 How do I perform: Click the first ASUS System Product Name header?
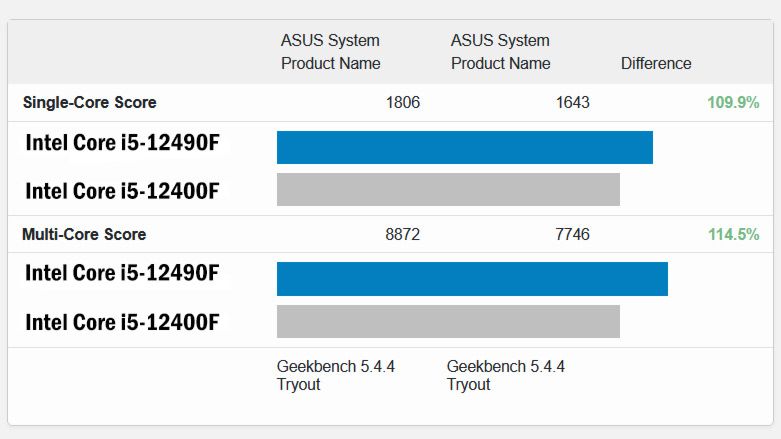coord(330,52)
